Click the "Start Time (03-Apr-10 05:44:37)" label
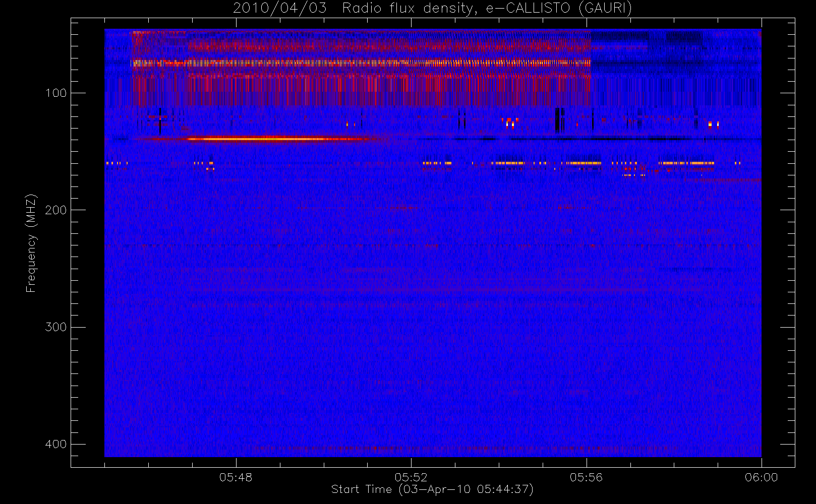Screen dimensions: 816x504 432,489
